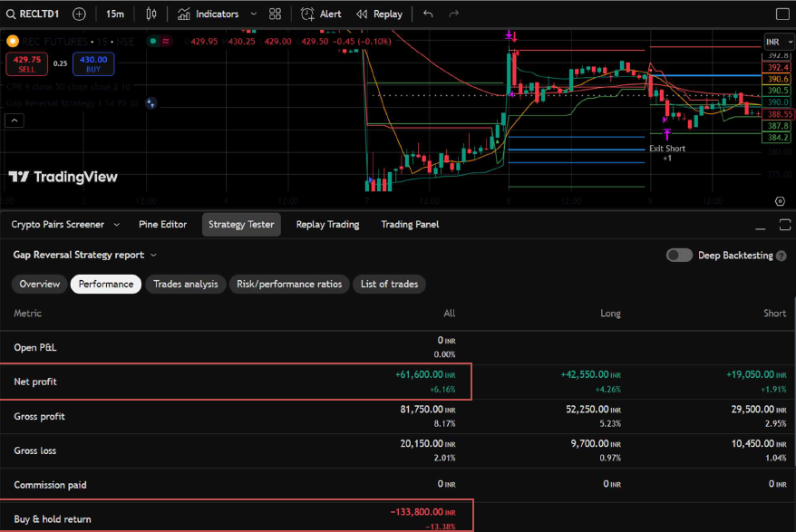Toggle the approximate values switch in legend
This screenshot has height=532, width=796.
pos(166,41)
